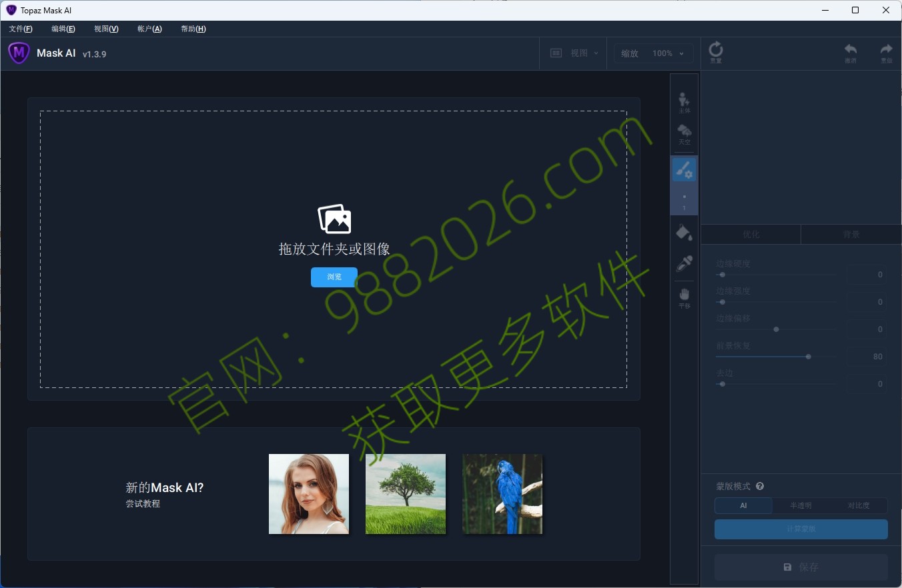Open the woman portrait tutorial thumbnail

309,494
